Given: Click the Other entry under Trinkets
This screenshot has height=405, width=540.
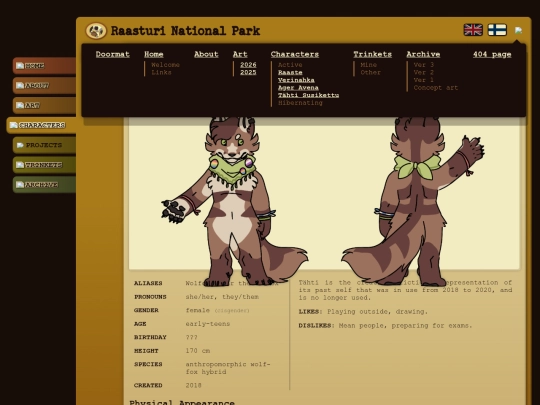Looking at the screenshot, I should tap(371, 72).
